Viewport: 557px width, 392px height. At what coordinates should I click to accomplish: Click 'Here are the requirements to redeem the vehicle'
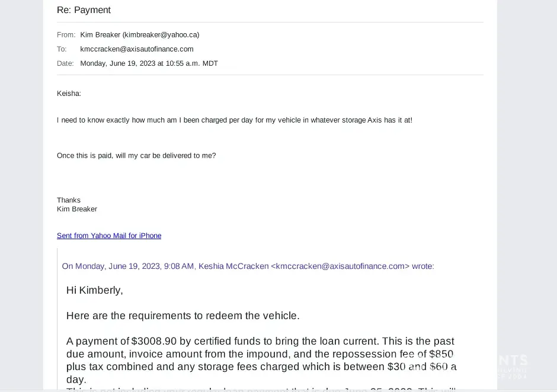point(183,316)
